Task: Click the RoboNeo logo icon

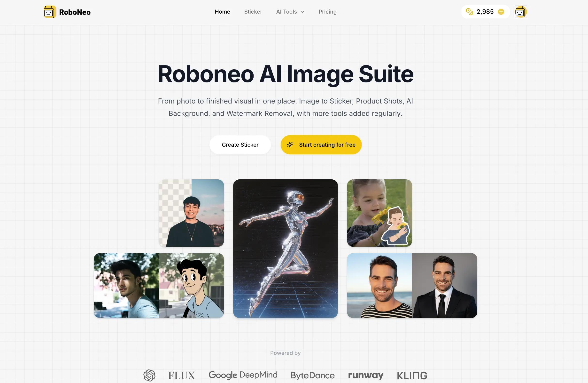Action: click(x=49, y=12)
